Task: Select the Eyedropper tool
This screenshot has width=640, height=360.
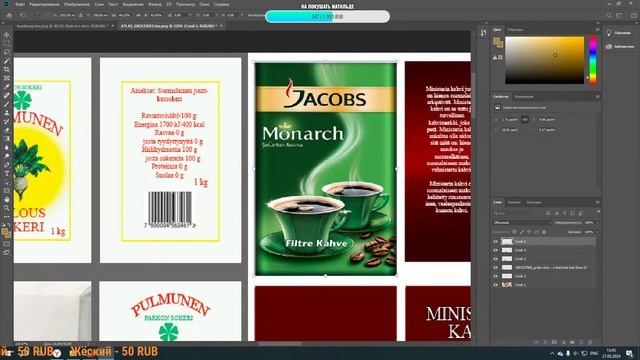Action: 7,87
